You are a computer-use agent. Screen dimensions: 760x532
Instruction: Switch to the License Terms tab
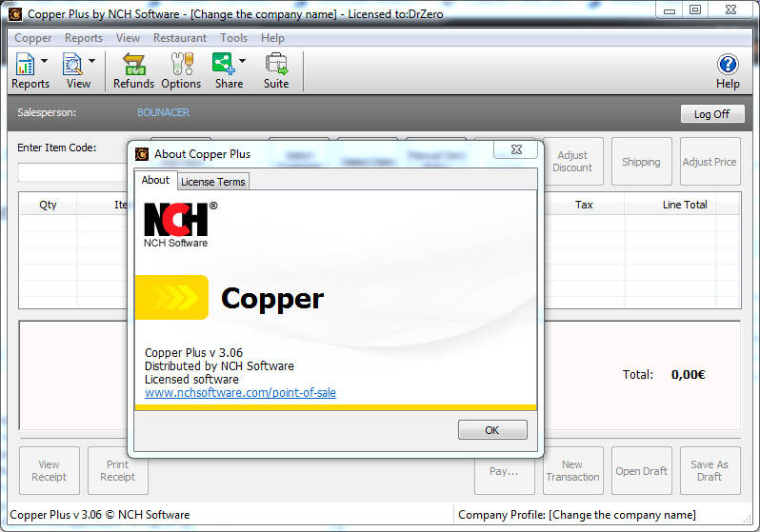click(213, 182)
